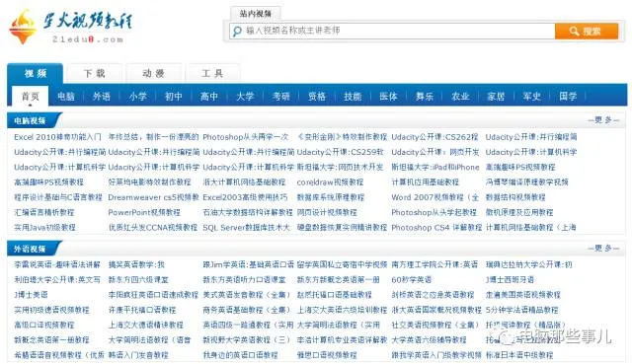
Task: Open Photoshop从头再学一次 course link
Action: (x=246, y=137)
